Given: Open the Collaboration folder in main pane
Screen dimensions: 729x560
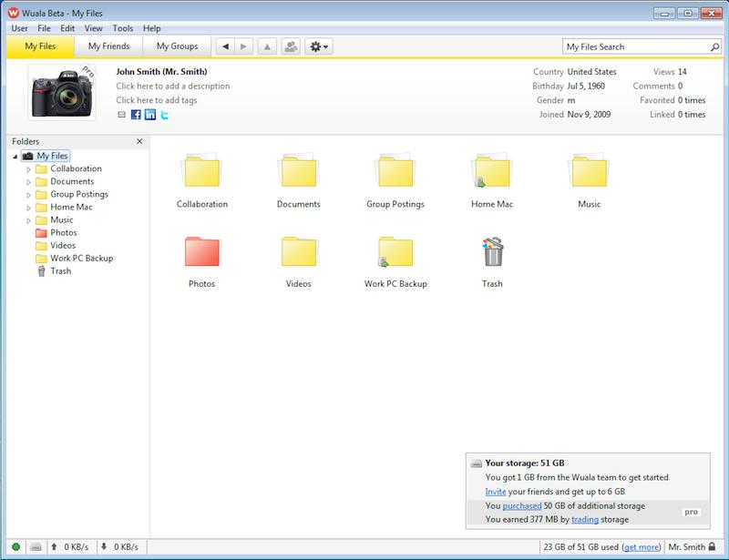Looking at the screenshot, I should 202,170.
